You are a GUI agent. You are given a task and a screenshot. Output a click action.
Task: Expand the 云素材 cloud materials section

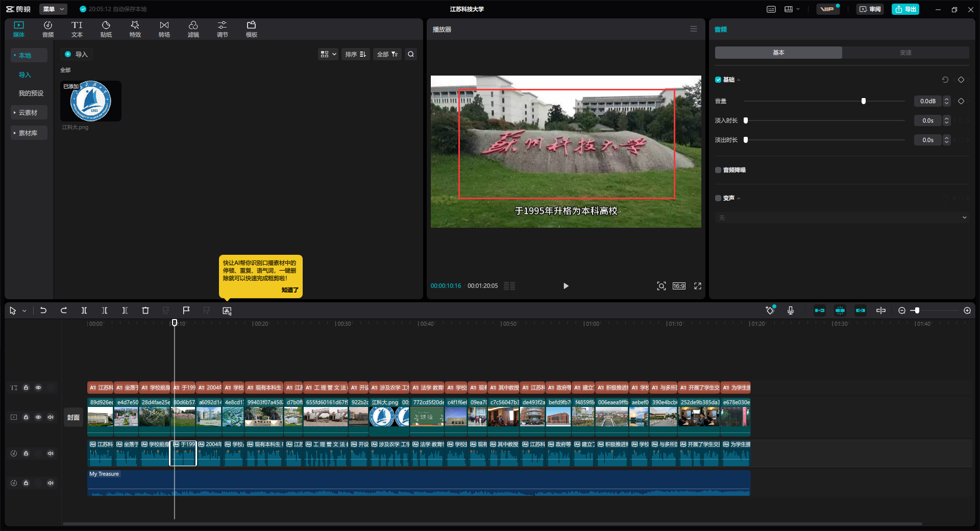click(x=29, y=112)
